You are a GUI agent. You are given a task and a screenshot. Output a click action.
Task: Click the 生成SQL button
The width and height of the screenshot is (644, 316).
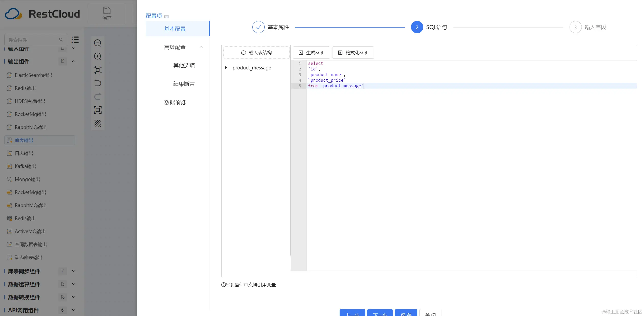click(x=311, y=53)
